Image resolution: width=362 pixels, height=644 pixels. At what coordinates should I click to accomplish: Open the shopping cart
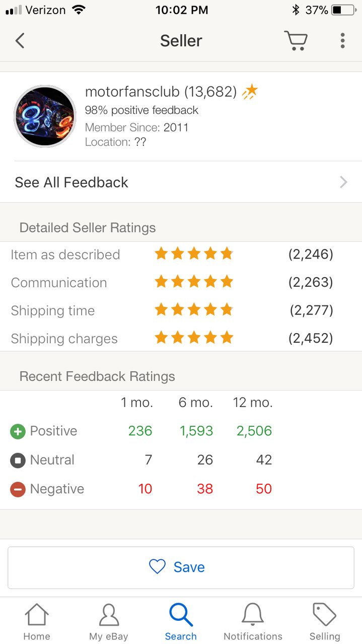coord(296,40)
